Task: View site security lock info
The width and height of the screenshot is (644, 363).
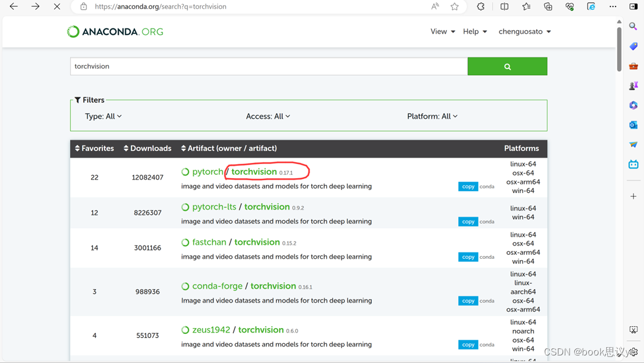Action: click(84, 6)
